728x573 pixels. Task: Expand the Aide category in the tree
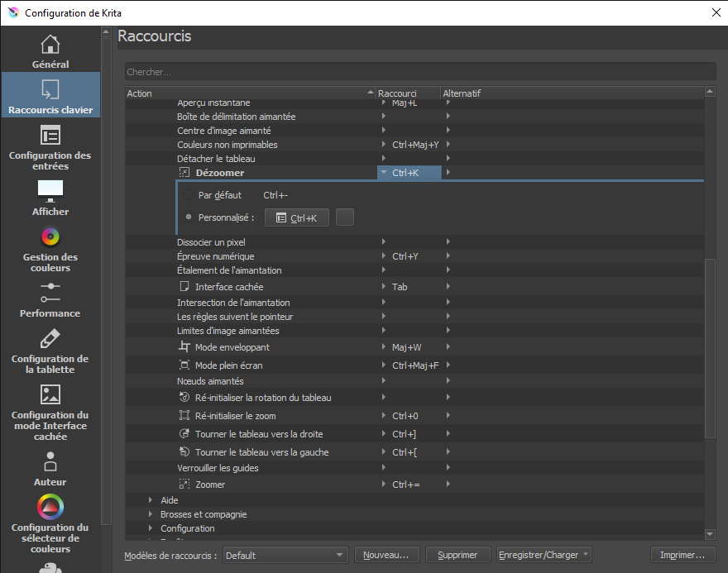(151, 500)
